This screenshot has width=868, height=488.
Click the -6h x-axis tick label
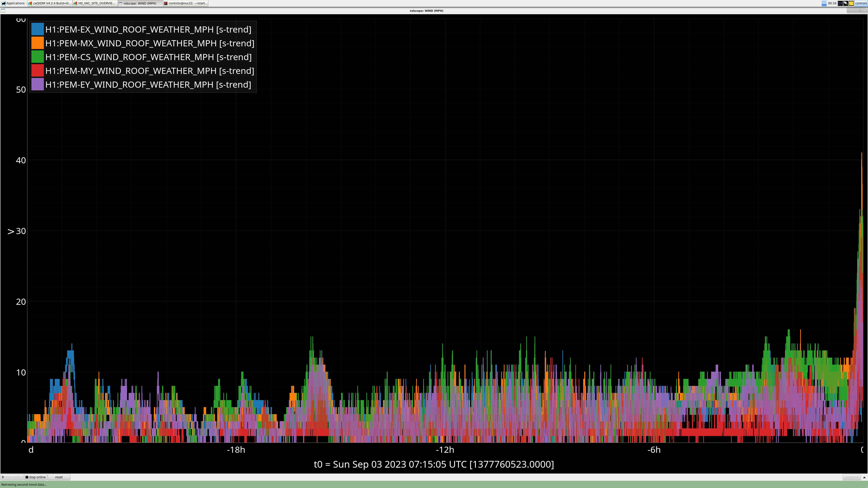point(654,450)
